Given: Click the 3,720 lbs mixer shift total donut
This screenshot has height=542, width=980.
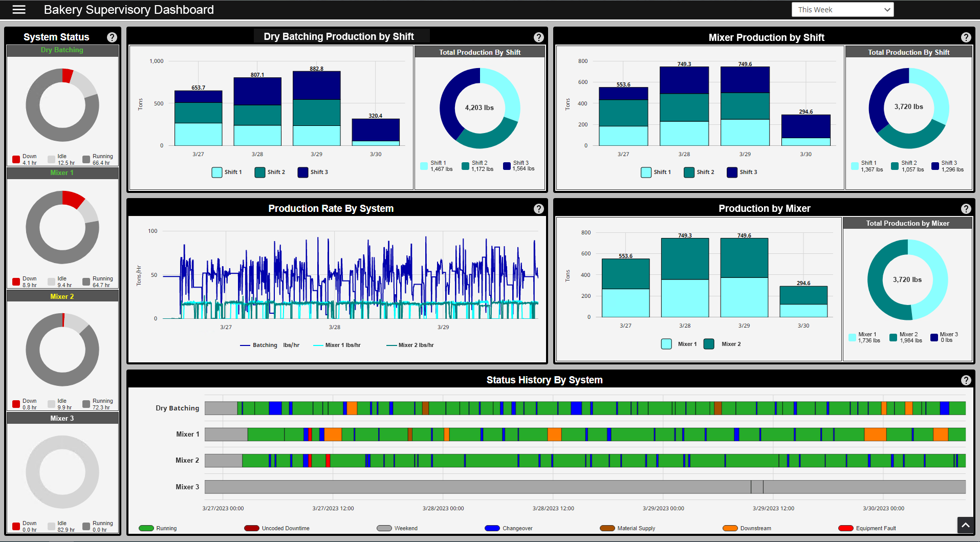Looking at the screenshot, I should point(909,108).
